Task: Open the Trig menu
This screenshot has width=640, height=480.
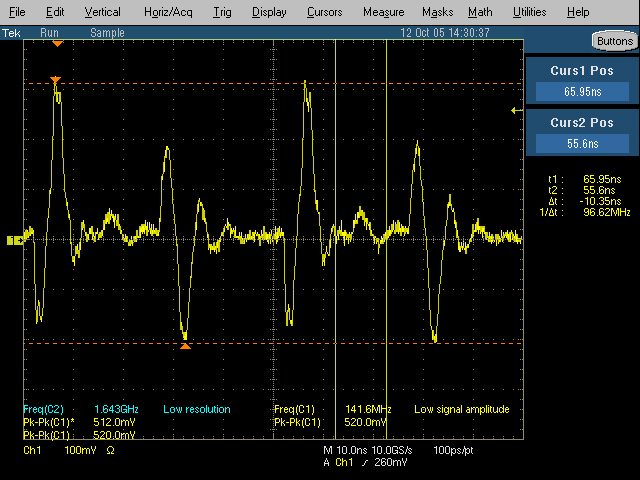Action: [x=222, y=12]
